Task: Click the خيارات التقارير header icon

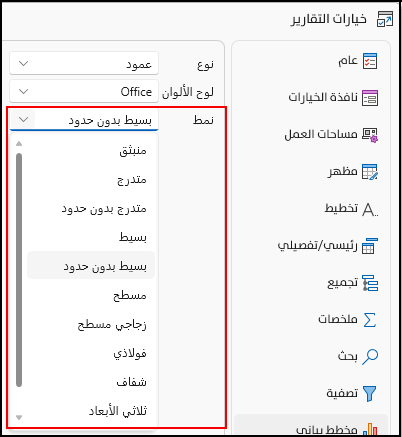Action: (x=385, y=19)
